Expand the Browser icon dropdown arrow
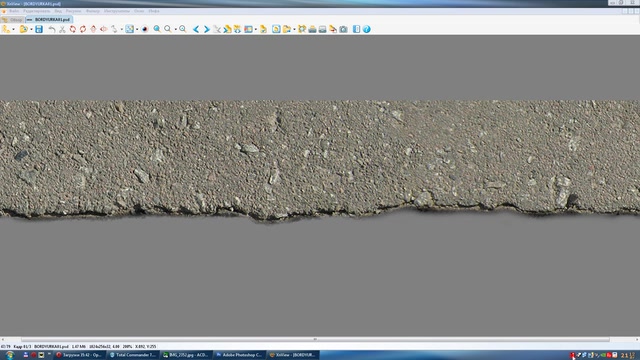640x360 pixels. (13, 29)
